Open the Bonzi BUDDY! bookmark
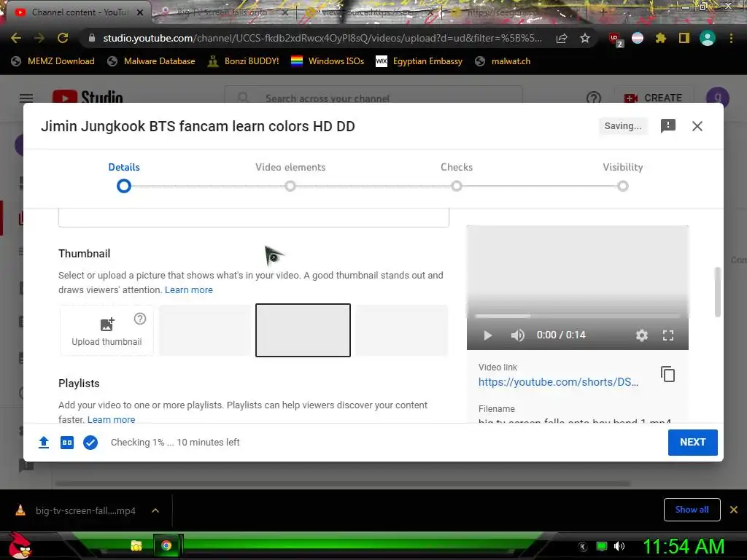The height and width of the screenshot is (560, 747). point(244,61)
